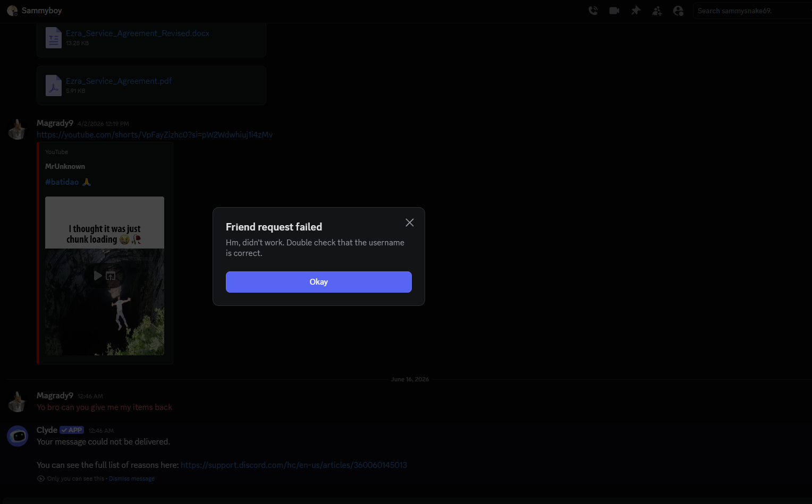The width and height of the screenshot is (812, 504).
Task: Click Magrady9 avatar beside 12:46 AM message
Action: (x=18, y=402)
